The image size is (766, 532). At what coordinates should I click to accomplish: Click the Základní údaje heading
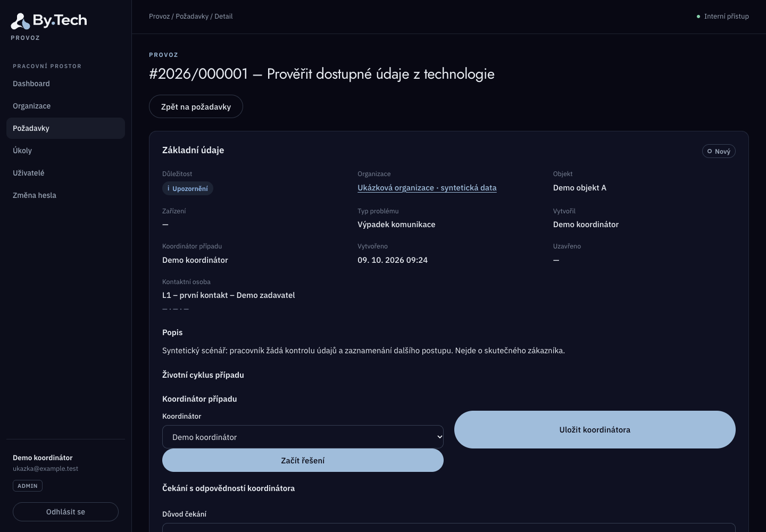click(193, 150)
